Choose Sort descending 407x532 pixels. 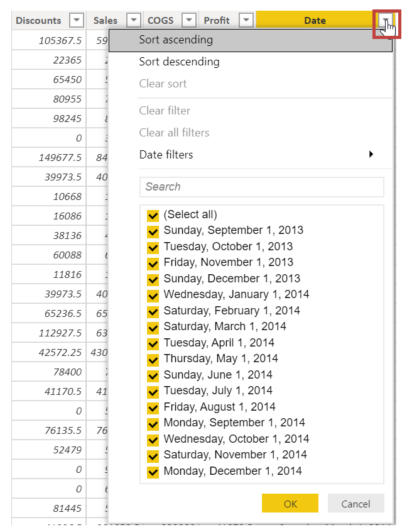coord(251,62)
